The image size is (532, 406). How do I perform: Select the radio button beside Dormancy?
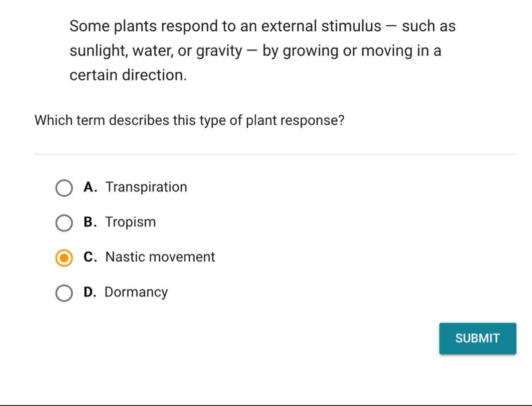tap(64, 293)
